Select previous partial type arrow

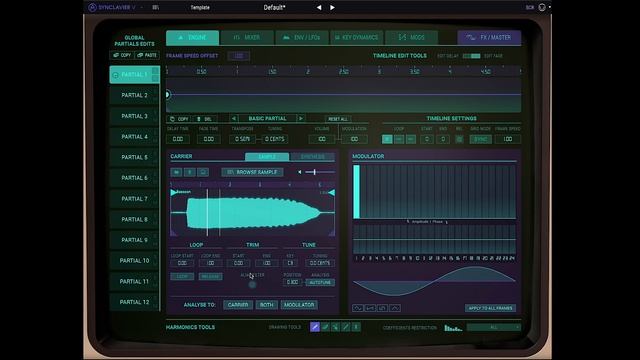point(234,119)
